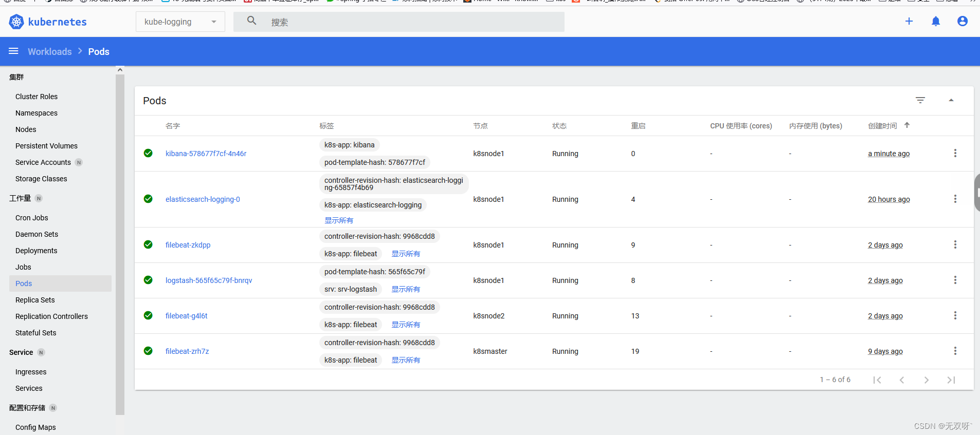Image resolution: width=980 pixels, height=435 pixels.
Task: Show all labels for filebeat-g4l6t
Action: pos(406,325)
